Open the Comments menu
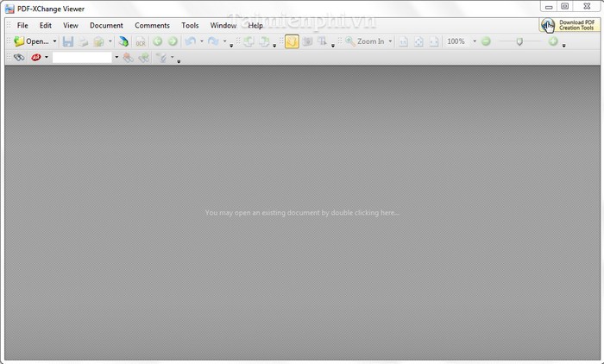The image size is (604, 364). tap(152, 25)
